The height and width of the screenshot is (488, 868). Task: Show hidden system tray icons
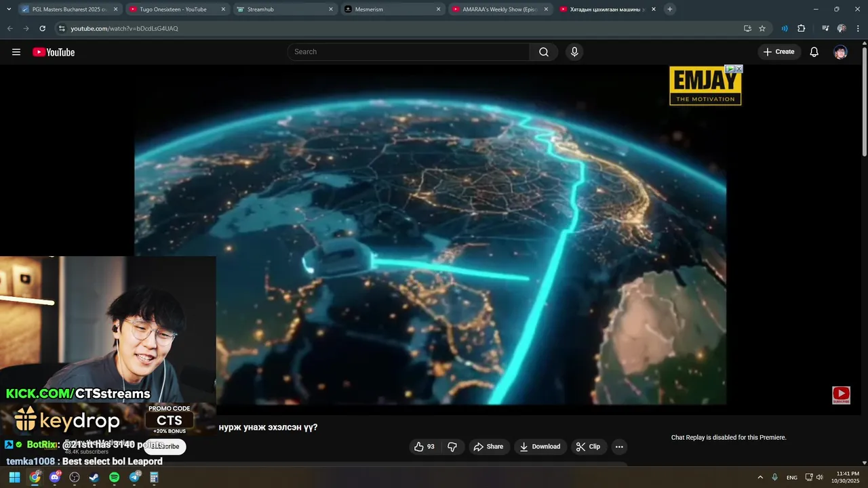point(760,477)
